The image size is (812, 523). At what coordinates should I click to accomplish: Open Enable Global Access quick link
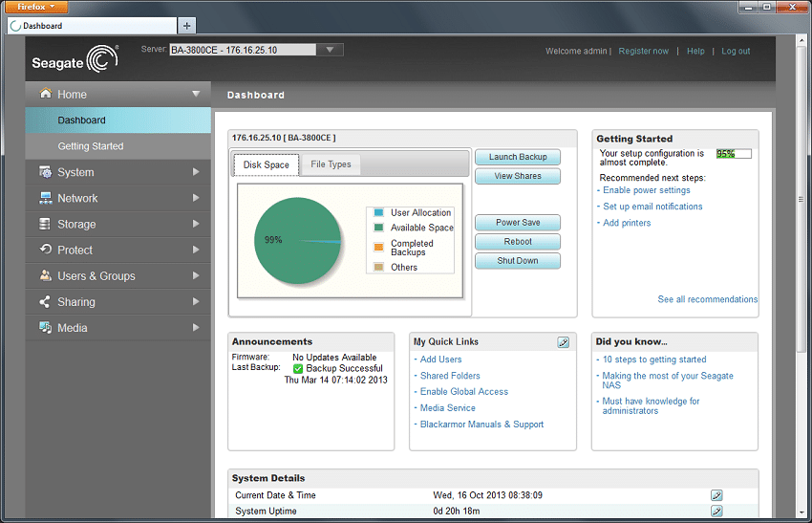point(464,392)
